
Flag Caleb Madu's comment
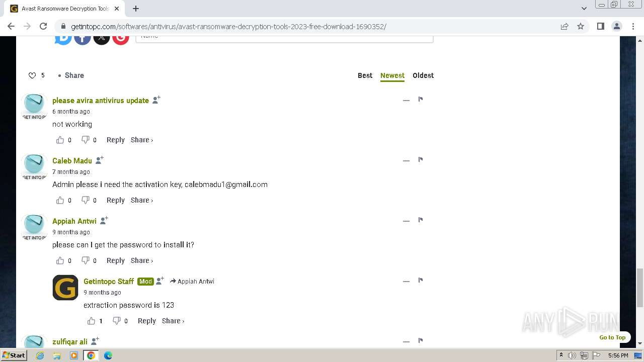pos(421,160)
